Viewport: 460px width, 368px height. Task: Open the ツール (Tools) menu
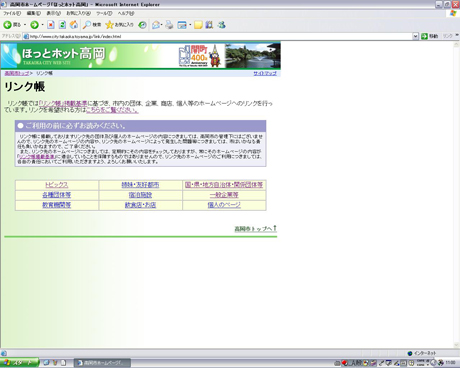pos(104,13)
